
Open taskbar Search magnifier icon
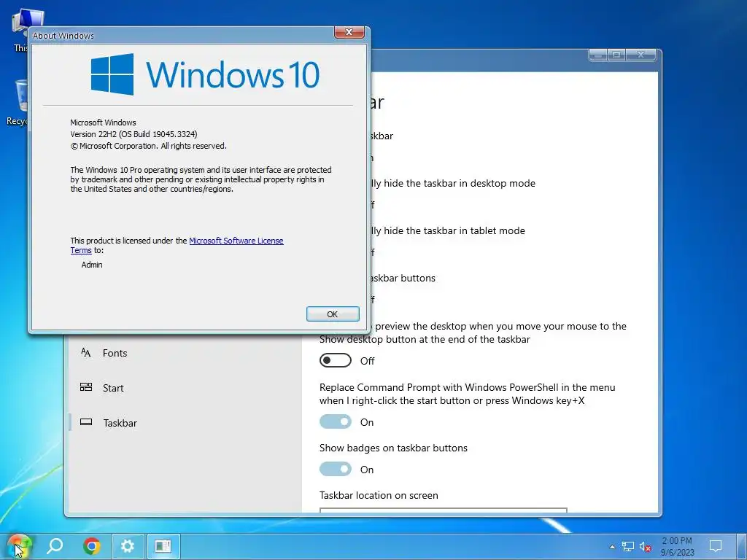[55, 545]
